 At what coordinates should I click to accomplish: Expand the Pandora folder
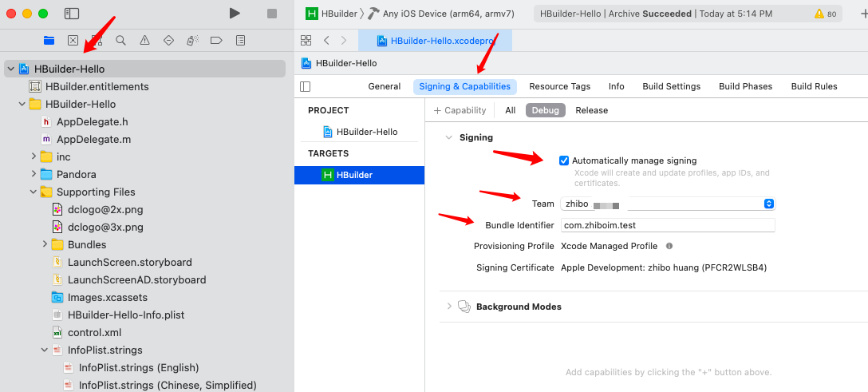[x=34, y=174]
